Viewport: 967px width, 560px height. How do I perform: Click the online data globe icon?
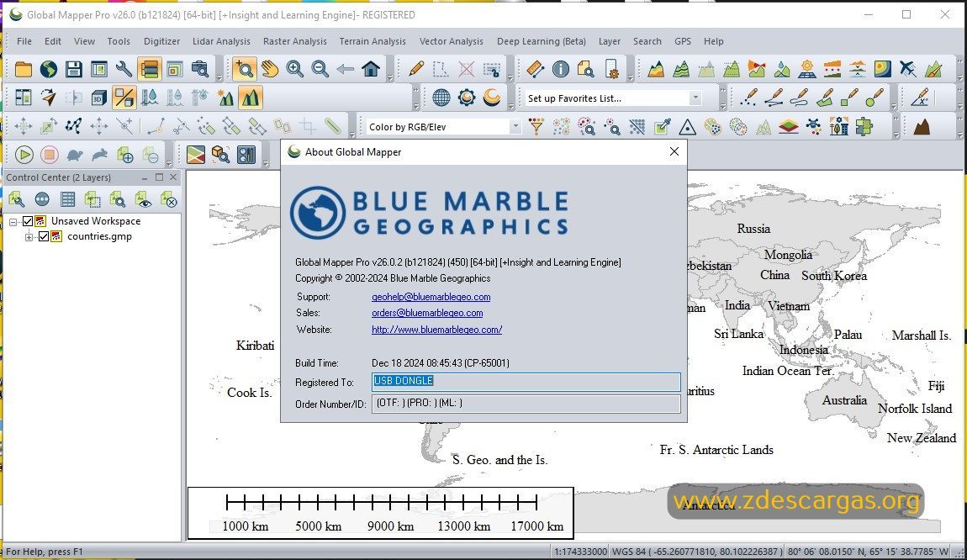pos(49,69)
